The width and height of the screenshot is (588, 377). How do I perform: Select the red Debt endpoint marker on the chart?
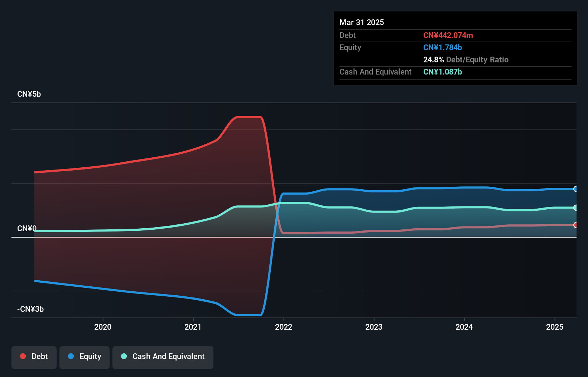pyautogui.click(x=575, y=225)
